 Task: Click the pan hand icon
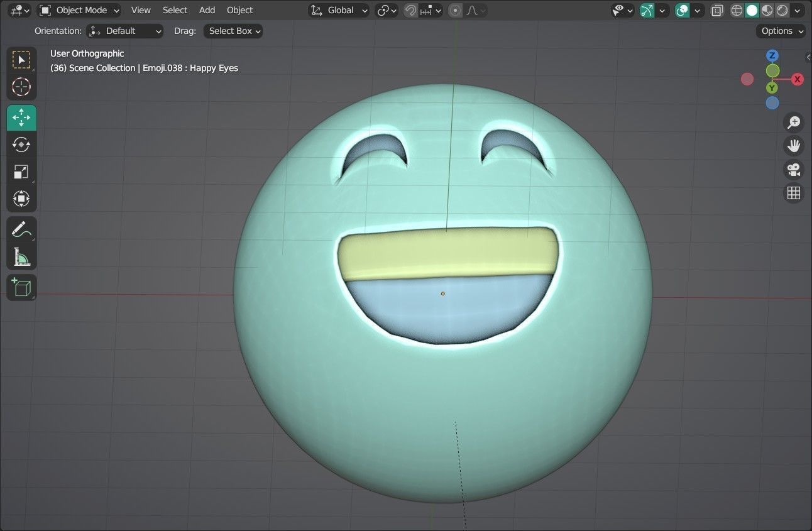794,146
